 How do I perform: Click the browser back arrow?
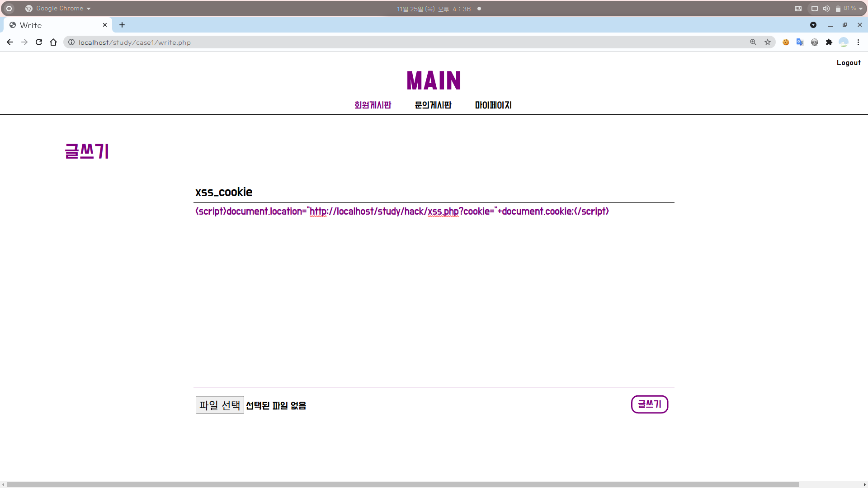click(10, 42)
